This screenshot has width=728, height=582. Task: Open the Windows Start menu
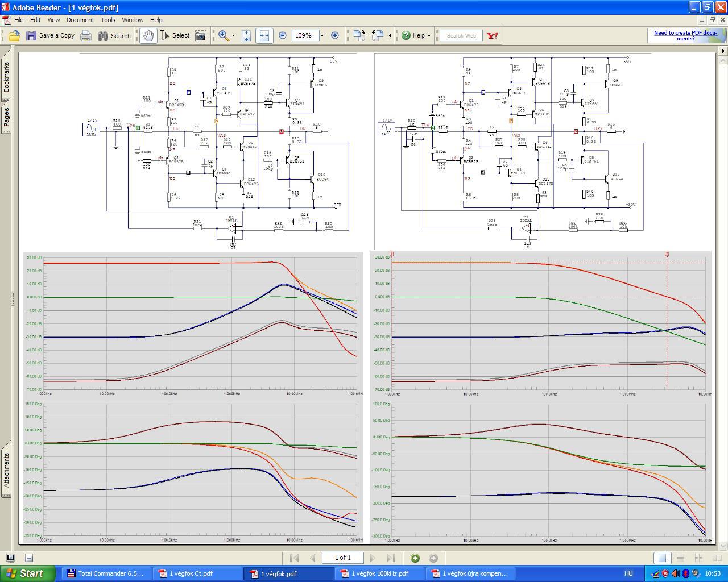coord(27,573)
